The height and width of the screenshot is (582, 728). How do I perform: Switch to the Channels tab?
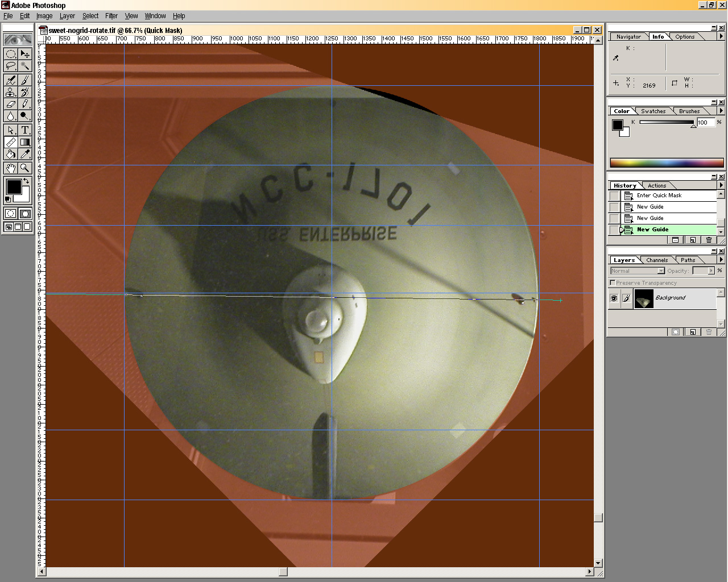click(x=657, y=260)
